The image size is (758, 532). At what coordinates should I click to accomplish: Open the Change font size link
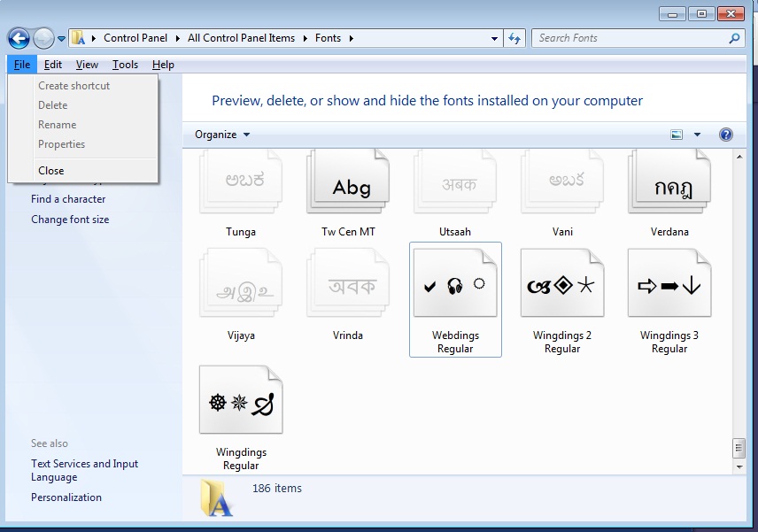click(70, 220)
